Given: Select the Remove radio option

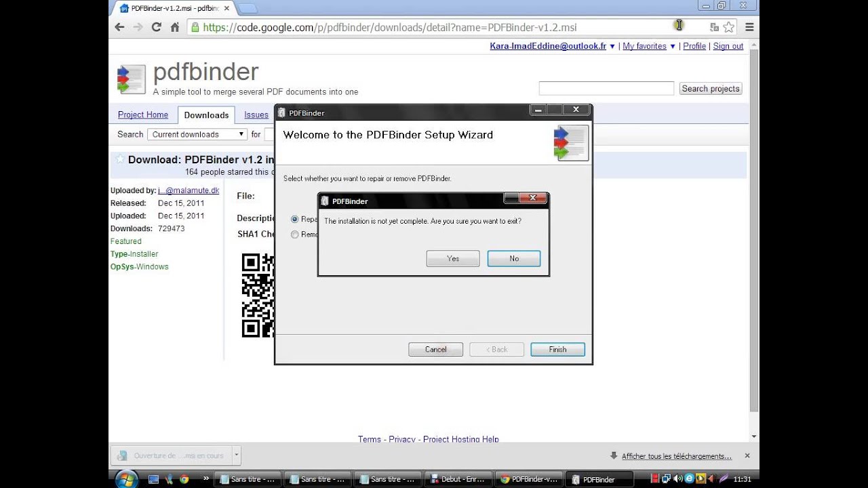Looking at the screenshot, I should coord(294,235).
